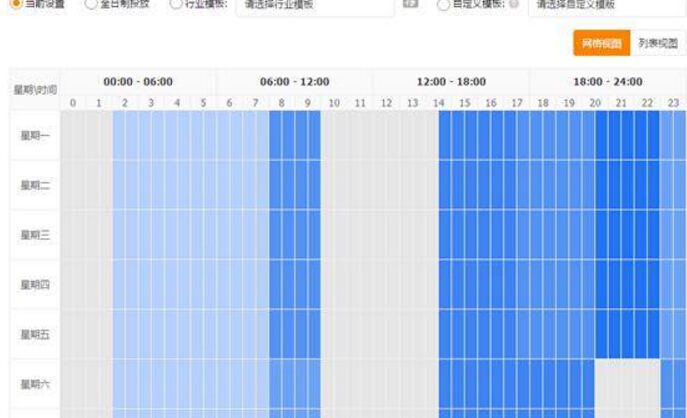Click the light-blue first half-hour cell of hour 3 on 星期二
The width and height of the screenshot is (687, 418).
pos(145,185)
